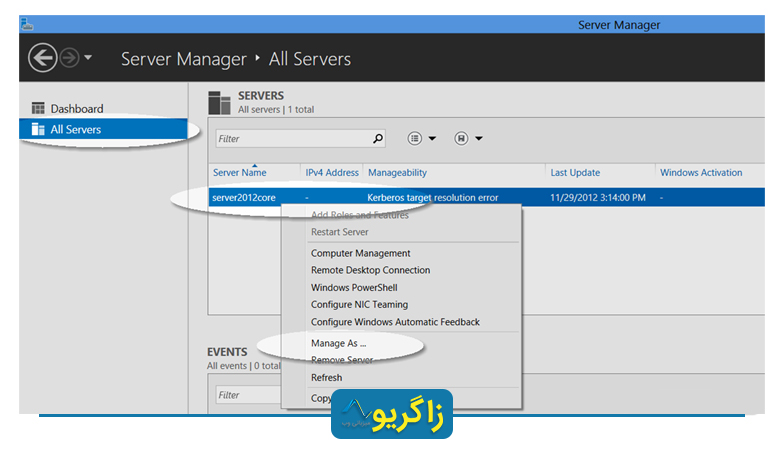Screen dimensions: 784x450
Task: Click the list criteria options icon
Action: 414,138
